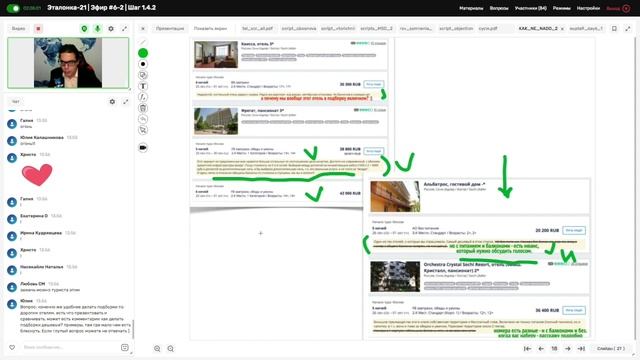
Task: Mute the green microphone button
Action: click(x=97, y=29)
